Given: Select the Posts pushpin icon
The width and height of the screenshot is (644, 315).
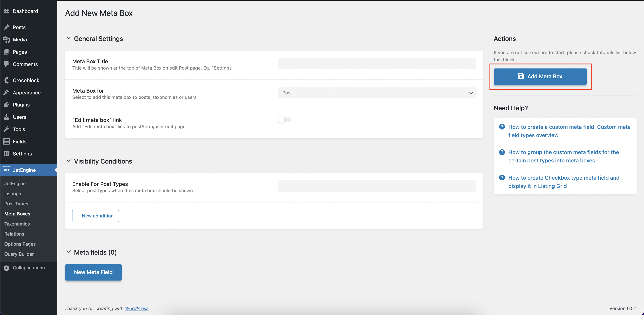Looking at the screenshot, I should (x=6, y=27).
